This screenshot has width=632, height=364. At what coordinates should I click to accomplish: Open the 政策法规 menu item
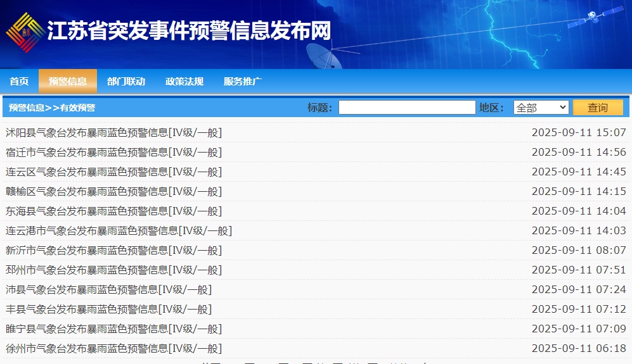coord(184,81)
